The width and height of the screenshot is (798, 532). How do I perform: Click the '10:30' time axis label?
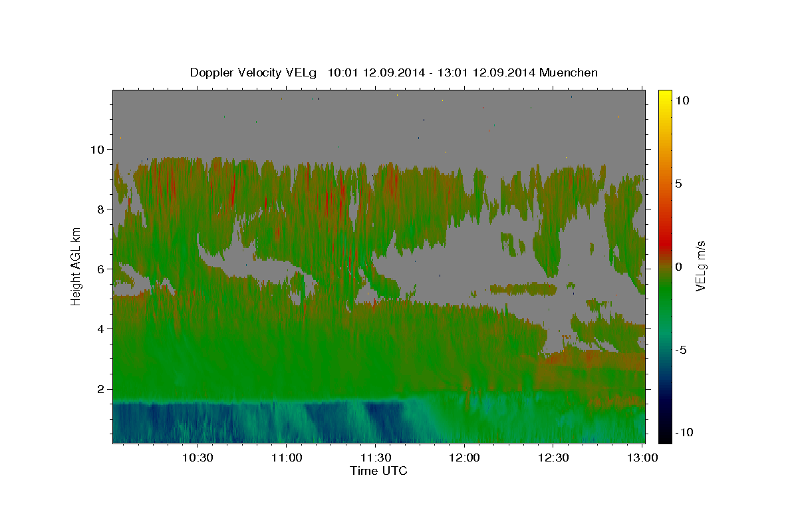click(197, 458)
